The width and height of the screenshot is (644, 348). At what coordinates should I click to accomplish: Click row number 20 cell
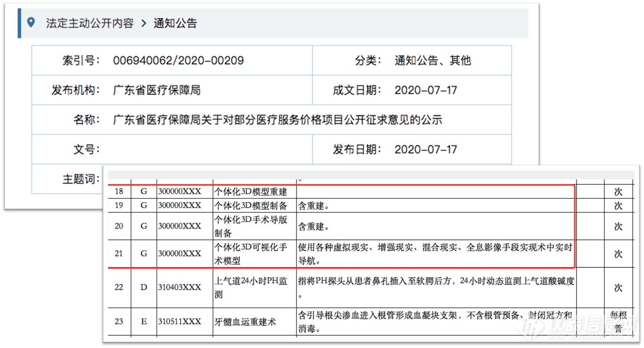tap(119, 226)
